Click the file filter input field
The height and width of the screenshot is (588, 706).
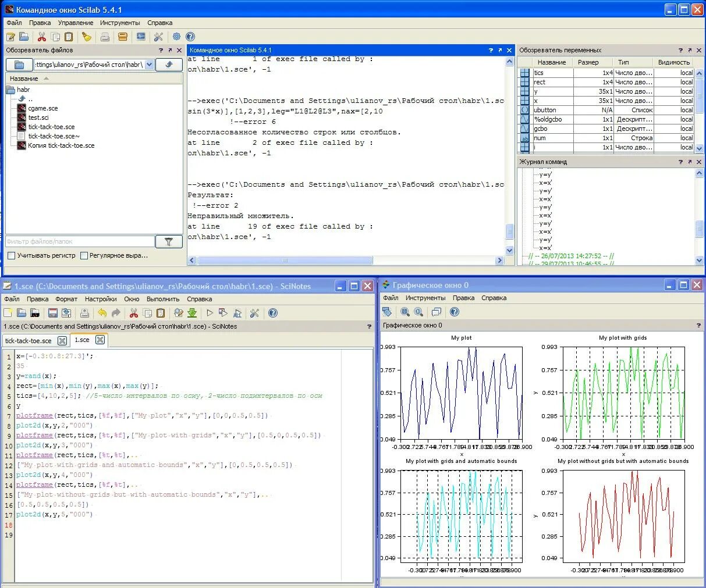(x=80, y=241)
